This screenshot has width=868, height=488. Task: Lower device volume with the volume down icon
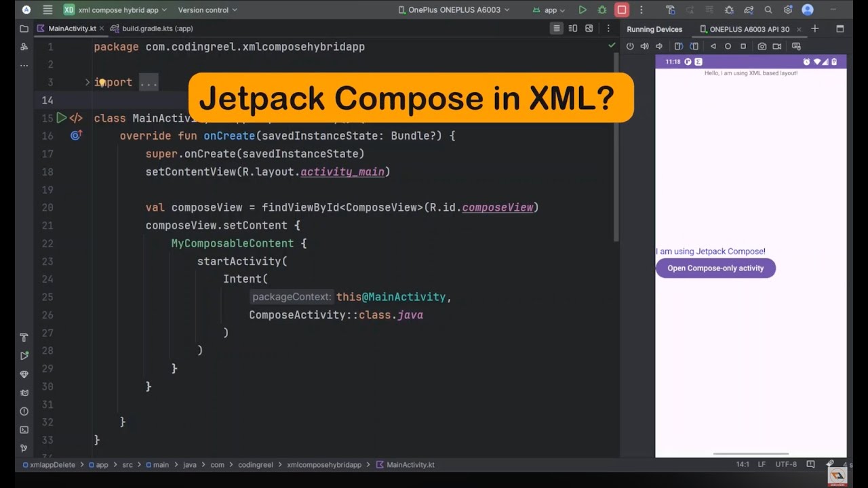(x=659, y=46)
